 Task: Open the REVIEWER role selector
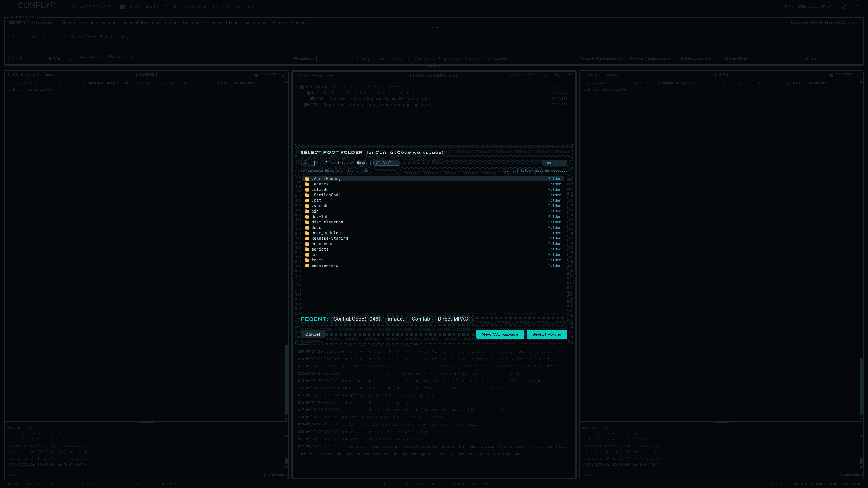click(x=146, y=75)
